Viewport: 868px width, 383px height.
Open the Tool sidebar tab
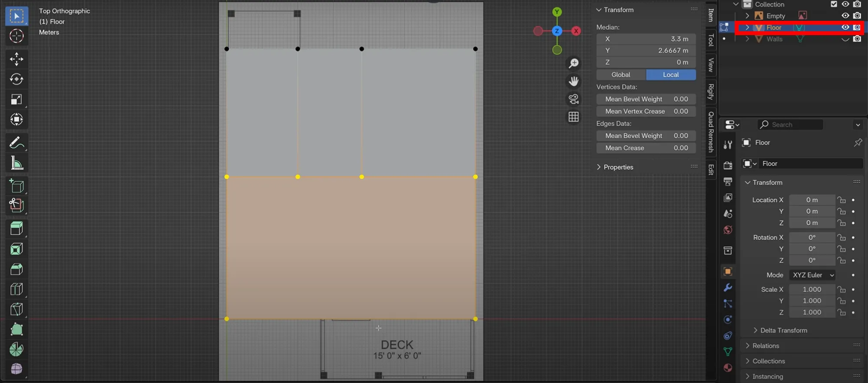711,40
